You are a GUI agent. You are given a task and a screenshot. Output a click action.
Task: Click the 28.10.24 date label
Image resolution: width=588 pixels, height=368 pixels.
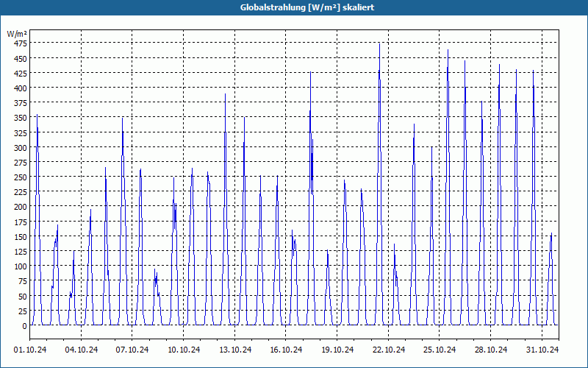(491, 350)
